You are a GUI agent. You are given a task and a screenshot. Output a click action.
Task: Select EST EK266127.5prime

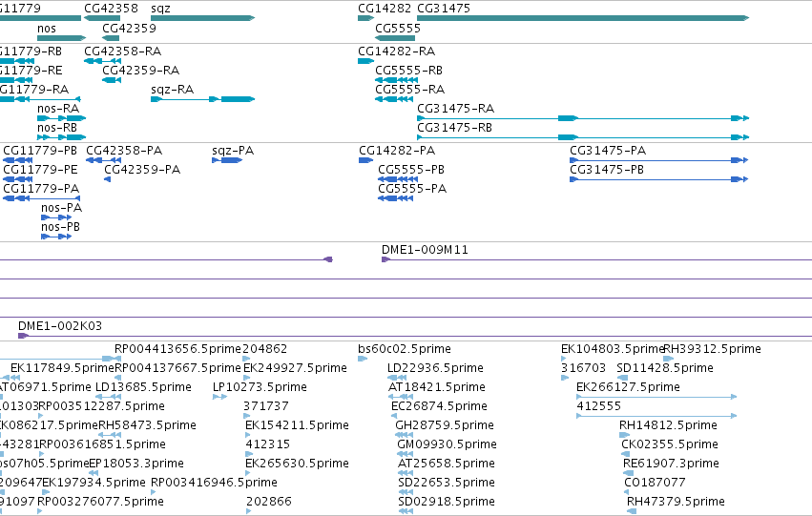click(628, 387)
